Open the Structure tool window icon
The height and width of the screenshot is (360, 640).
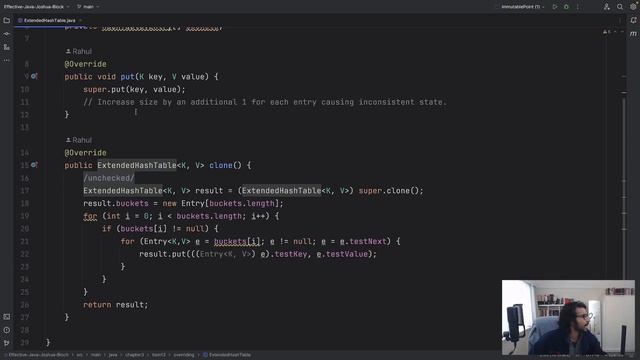tap(7, 47)
